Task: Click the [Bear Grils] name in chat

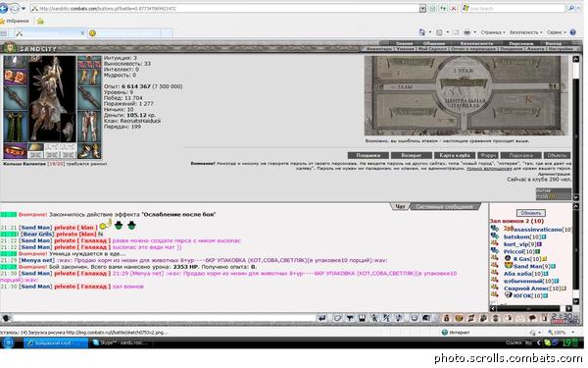Action: click(x=37, y=234)
